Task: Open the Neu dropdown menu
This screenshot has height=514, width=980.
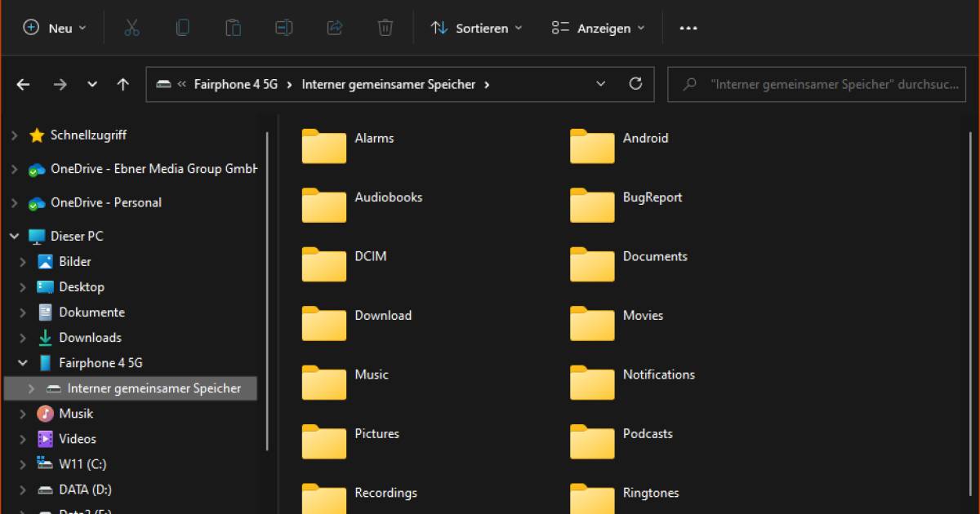Action: (55, 28)
